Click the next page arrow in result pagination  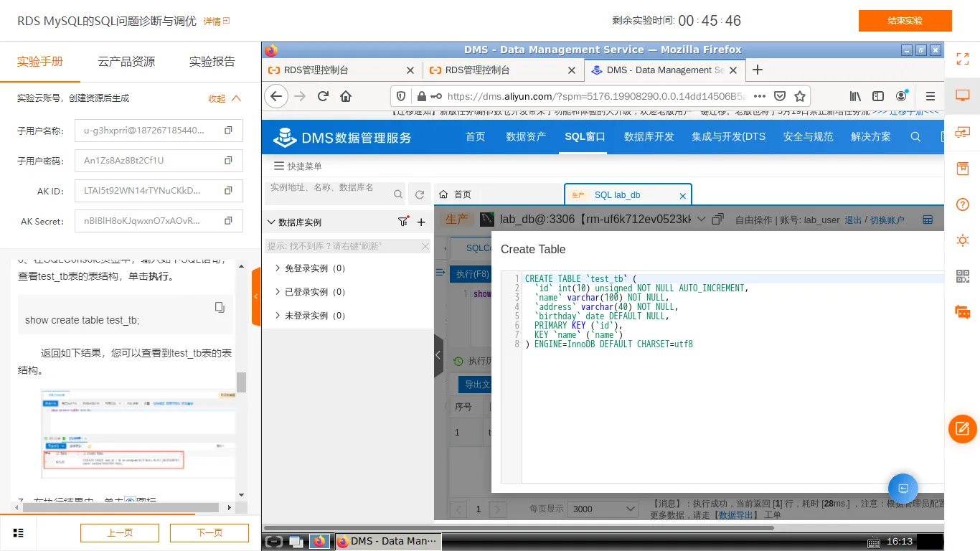tap(497, 509)
